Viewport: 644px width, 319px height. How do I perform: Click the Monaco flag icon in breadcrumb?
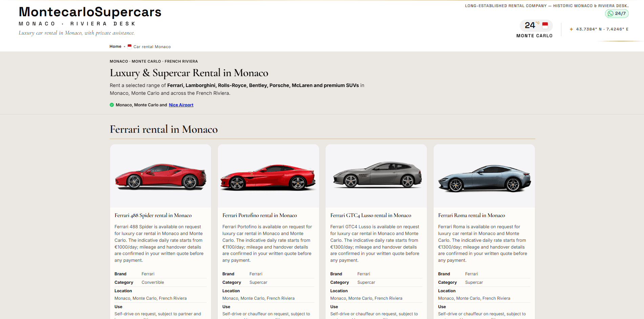pos(129,46)
